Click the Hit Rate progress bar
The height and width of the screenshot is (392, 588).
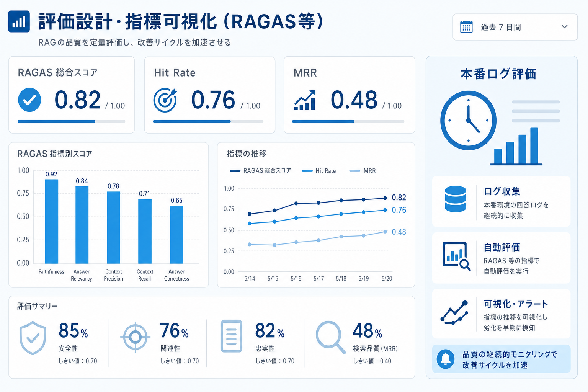coord(208,121)
